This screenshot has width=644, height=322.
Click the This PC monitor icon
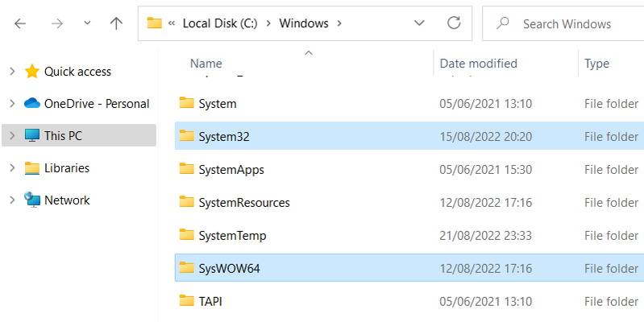[32, 136]
